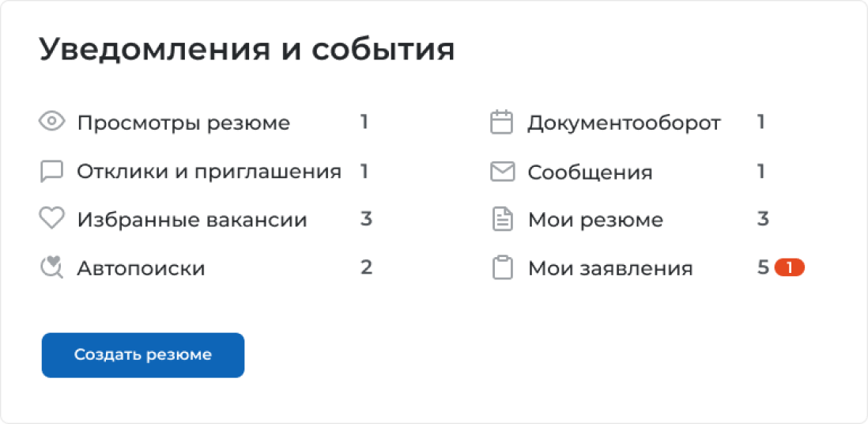This screenshot has width=868, height=424.
Task: Click the Уведомления и события heading
Action: pos(247,50)
